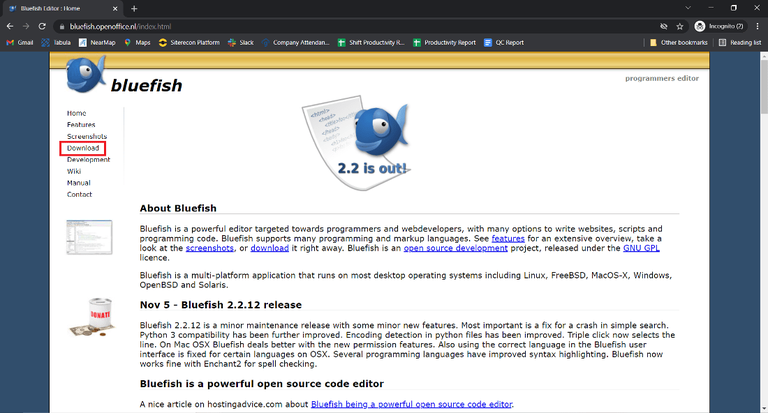
Task: Open the Reading list
Action: pos(740,43)
